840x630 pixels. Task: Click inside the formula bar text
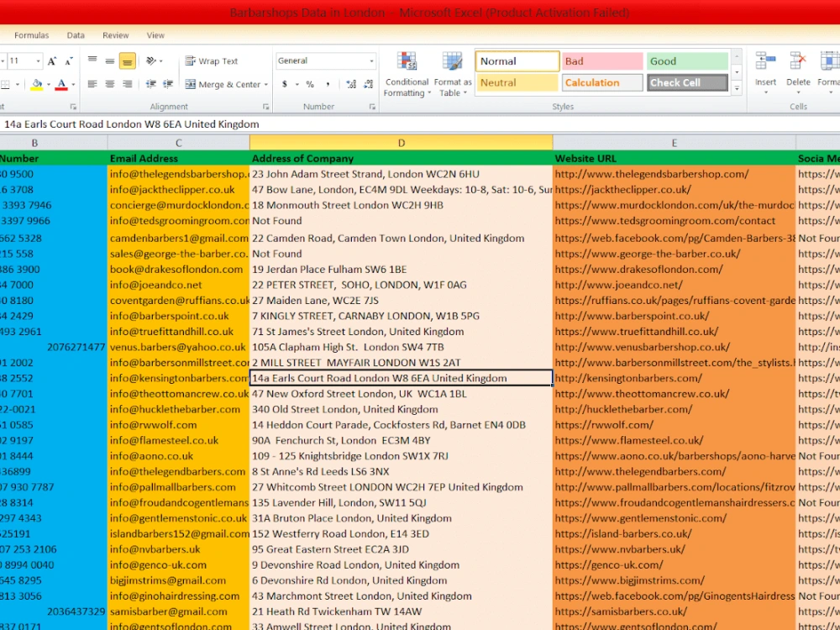pyautogui.click(x=132, y=124)
